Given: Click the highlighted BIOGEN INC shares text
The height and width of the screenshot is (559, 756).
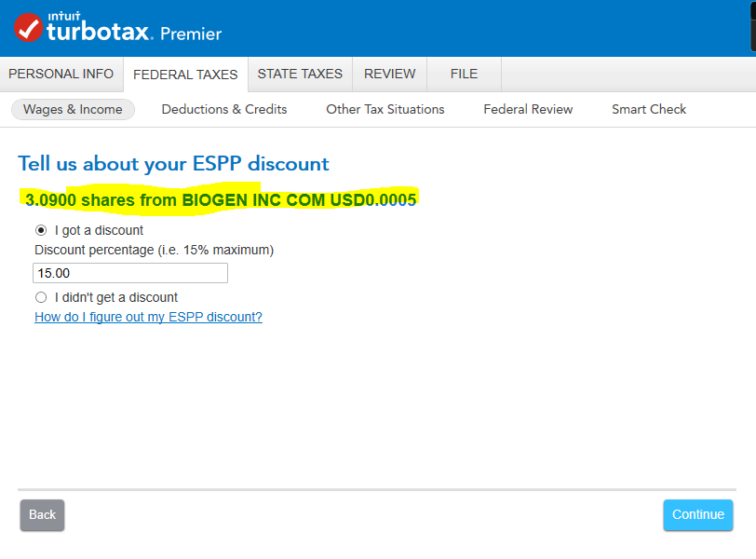Looking at the screenshot, I should pyautogui.click(x=221, y=199).
